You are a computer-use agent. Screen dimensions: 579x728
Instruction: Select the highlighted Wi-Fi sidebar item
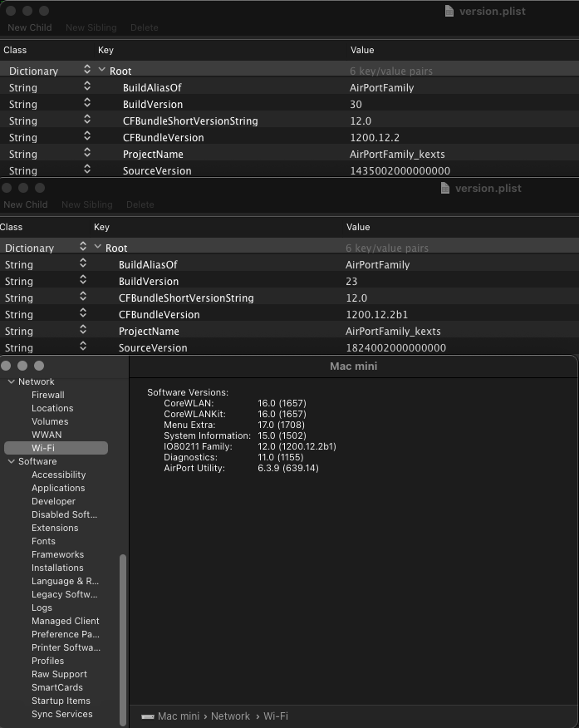coord(56,448)
